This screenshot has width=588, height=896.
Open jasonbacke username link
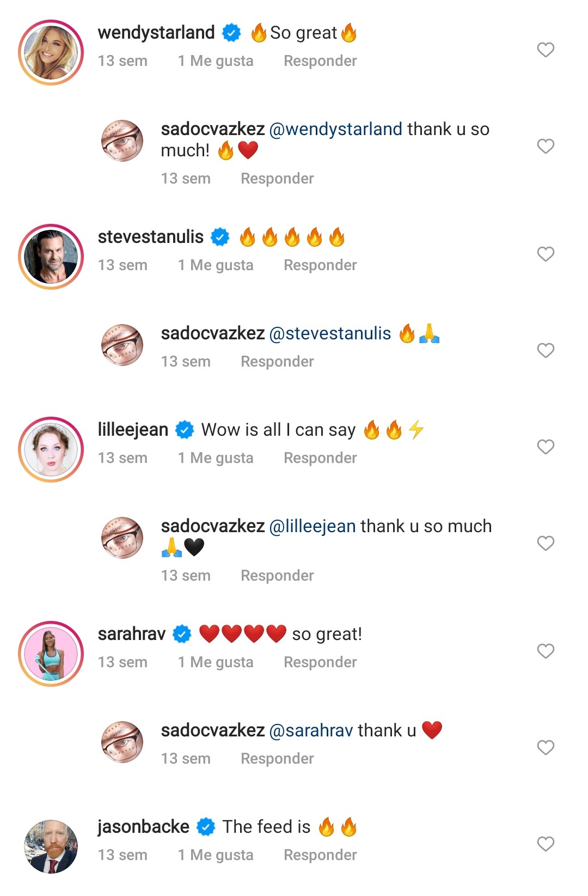[x=144, y=827]
